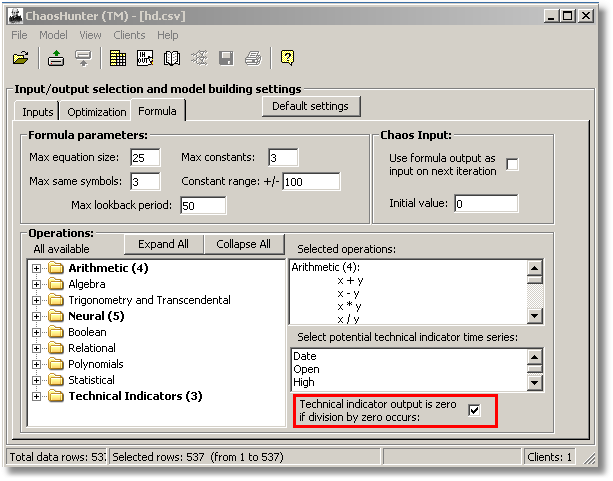
Task: Expand Trigonometry and Transcendental node
Action: click(36, 300)
